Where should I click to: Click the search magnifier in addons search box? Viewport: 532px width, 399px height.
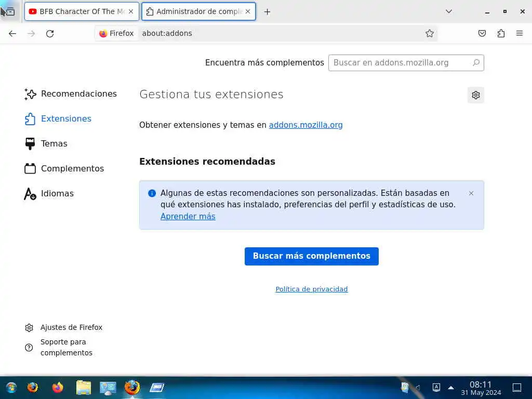click(x=476, y=63)
